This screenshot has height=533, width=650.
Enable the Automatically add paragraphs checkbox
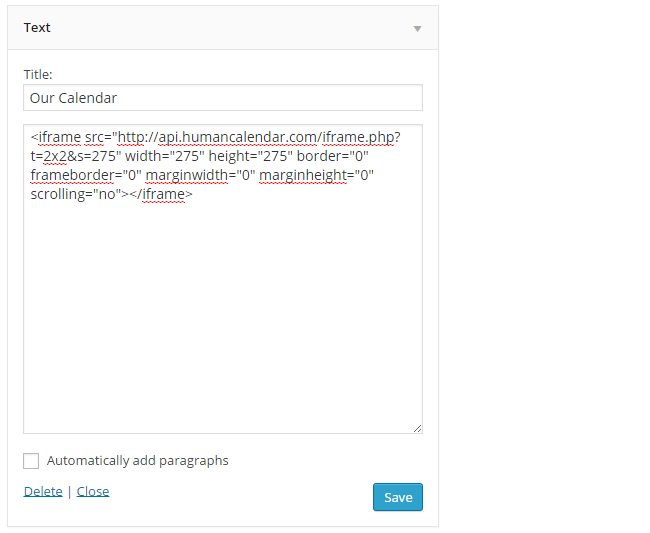pyautogui.click(x=31, y=461)
